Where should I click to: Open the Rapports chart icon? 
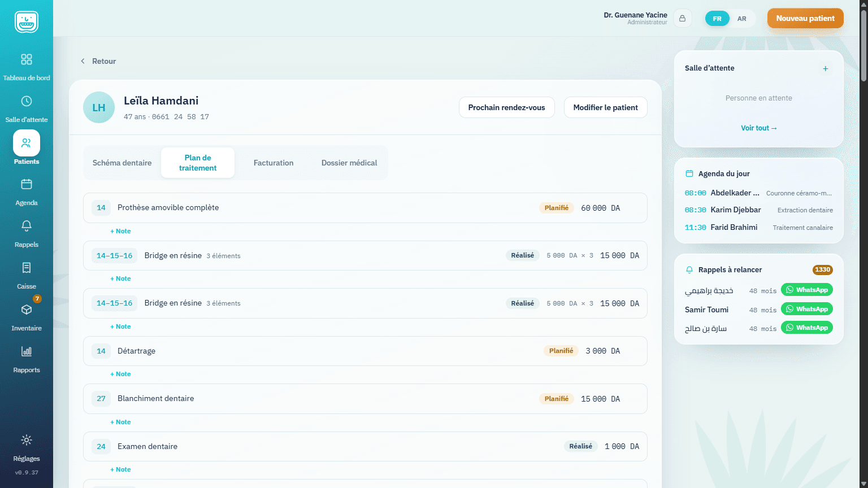tap(27, 351)
